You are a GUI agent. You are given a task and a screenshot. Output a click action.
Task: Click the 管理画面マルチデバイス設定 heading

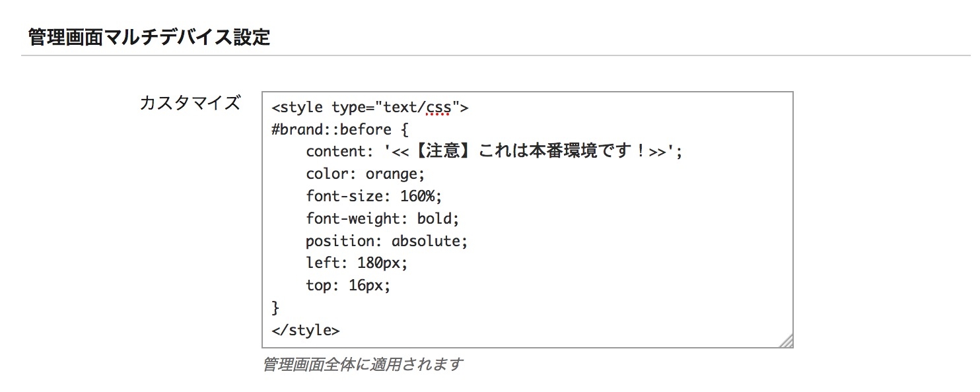(x=149, y=37)
